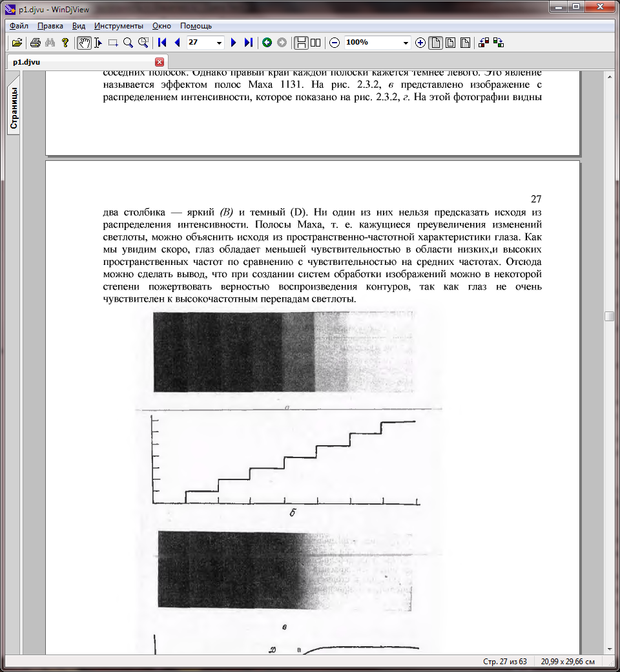This screenshot has height=672, width=620.
Task: Select the Hand drag tool
Action: [x=85, y=43]
